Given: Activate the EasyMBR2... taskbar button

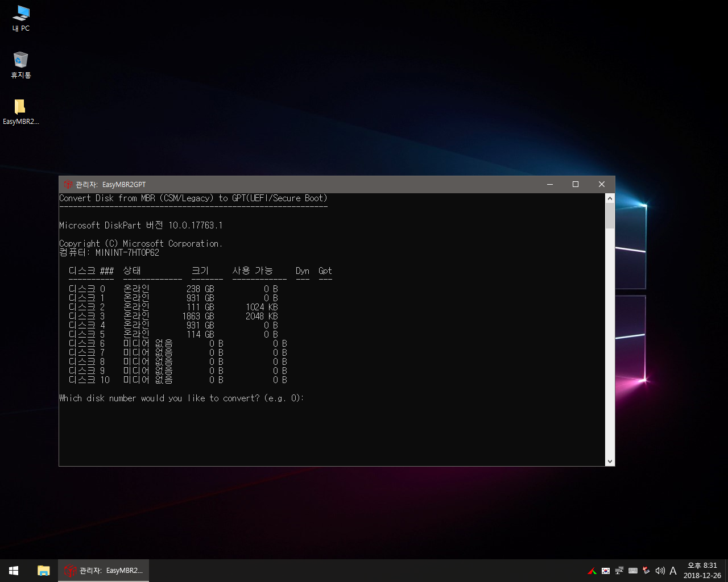Looking at the screenshot, I should tap(104, 571).
